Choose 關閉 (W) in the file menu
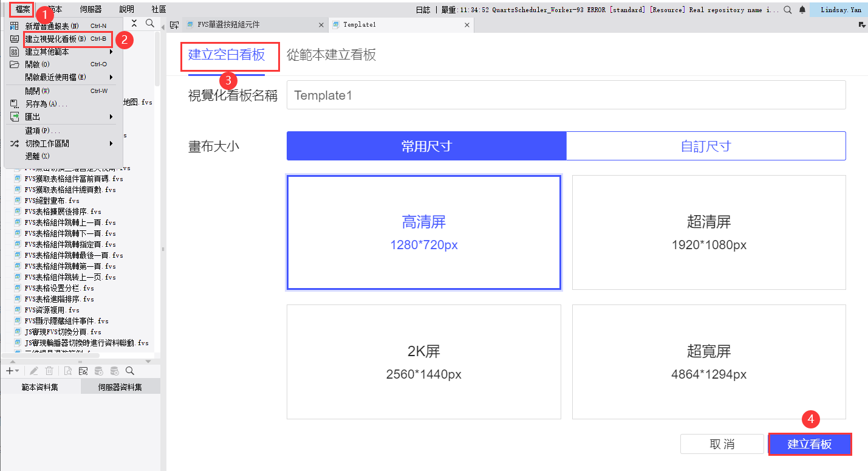This screenshot has width=868, height=471. tap(63, 91)
